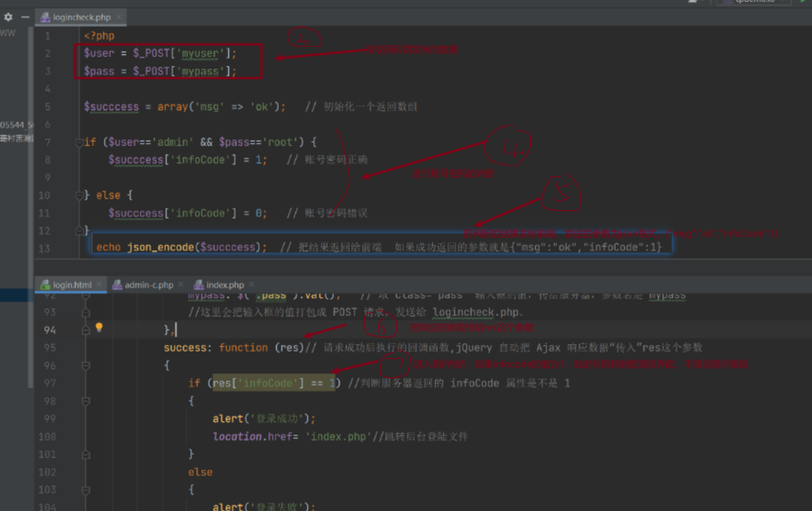Collapse the if body at line 98
The width and height of the screenshot is (812, 511).
tap(86, 401)
